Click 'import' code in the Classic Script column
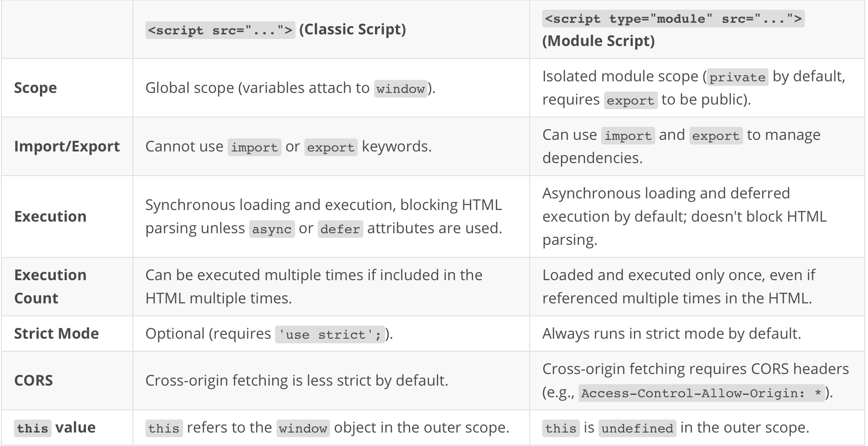The width and height of the screenshot is (868, 446). [254, 147]
